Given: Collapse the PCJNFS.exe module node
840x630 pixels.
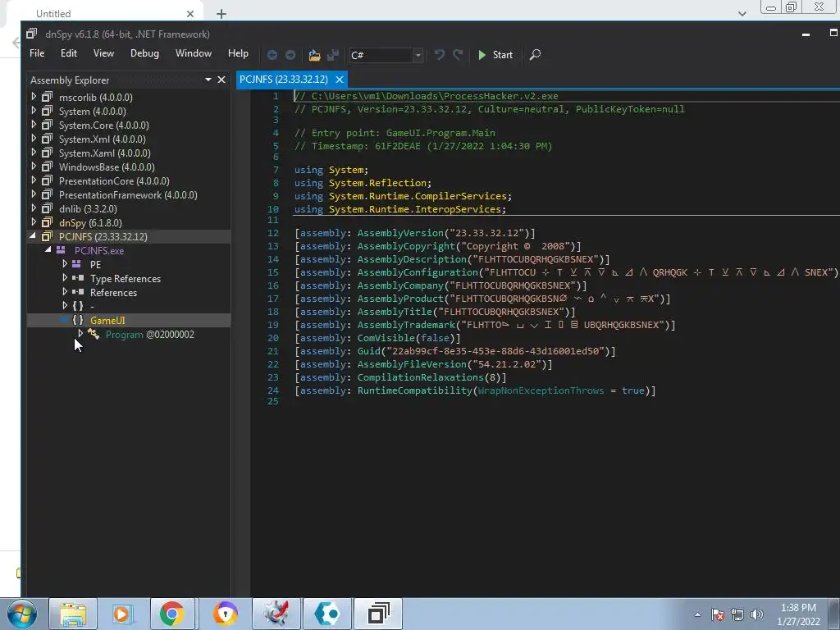Looking at the screenshot, I should click(x=48, y=249).
